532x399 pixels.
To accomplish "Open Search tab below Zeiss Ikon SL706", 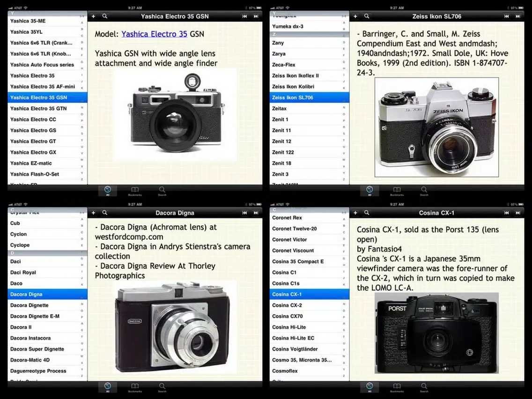I will pos(424,191).
